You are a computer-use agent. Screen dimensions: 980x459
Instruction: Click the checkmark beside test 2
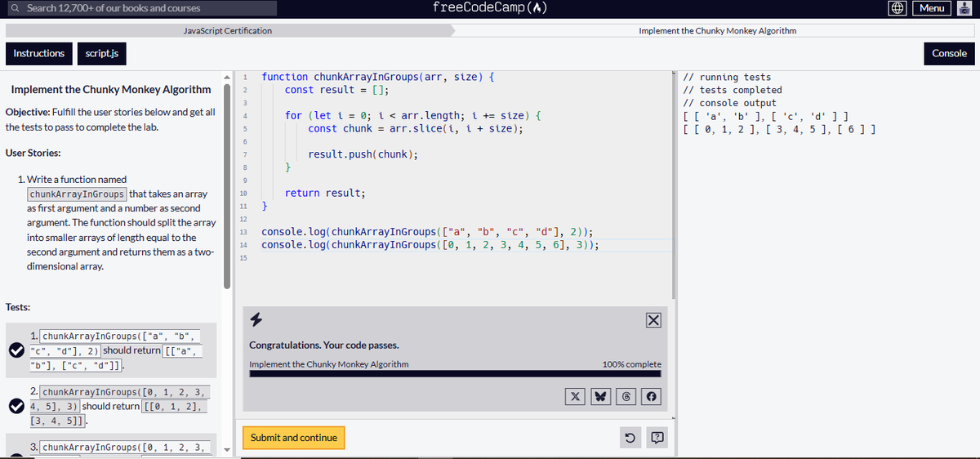(x=15, y=406)
